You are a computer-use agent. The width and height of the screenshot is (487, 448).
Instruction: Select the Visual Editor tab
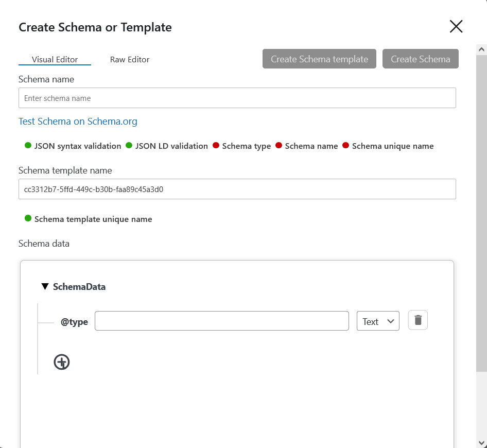55,59
